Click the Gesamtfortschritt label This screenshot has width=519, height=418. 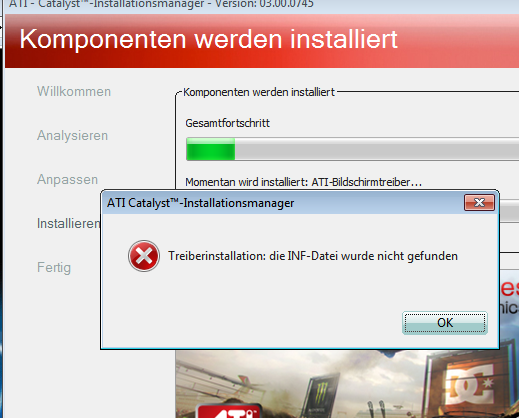point(227,123)
